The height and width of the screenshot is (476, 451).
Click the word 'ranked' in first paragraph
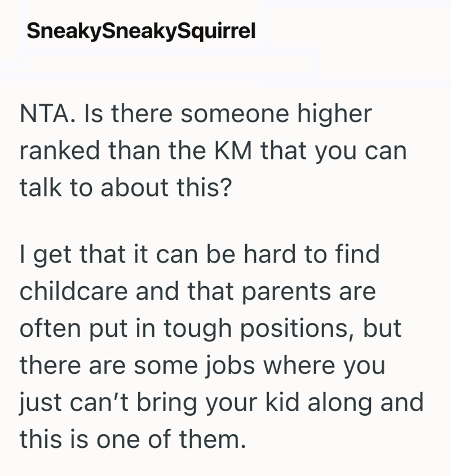pos(60,150)
